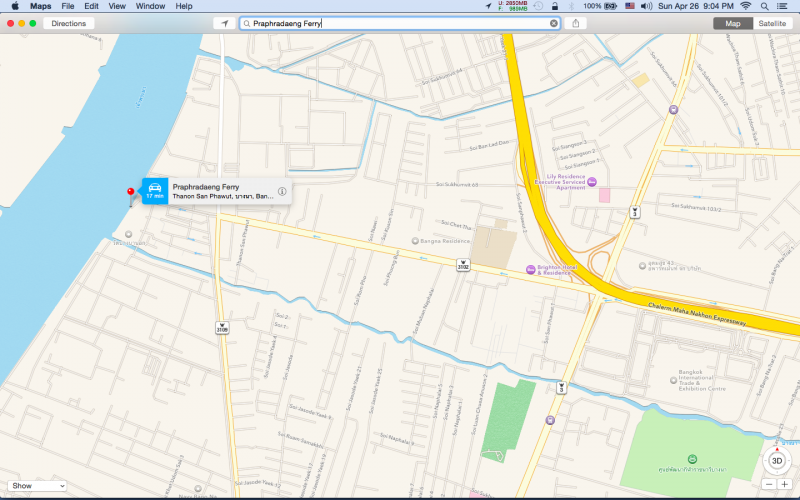This screenshot has width=800, height=500.
Task: Click the Praphradaeng Ferry search field
Action: pos(400,23)
